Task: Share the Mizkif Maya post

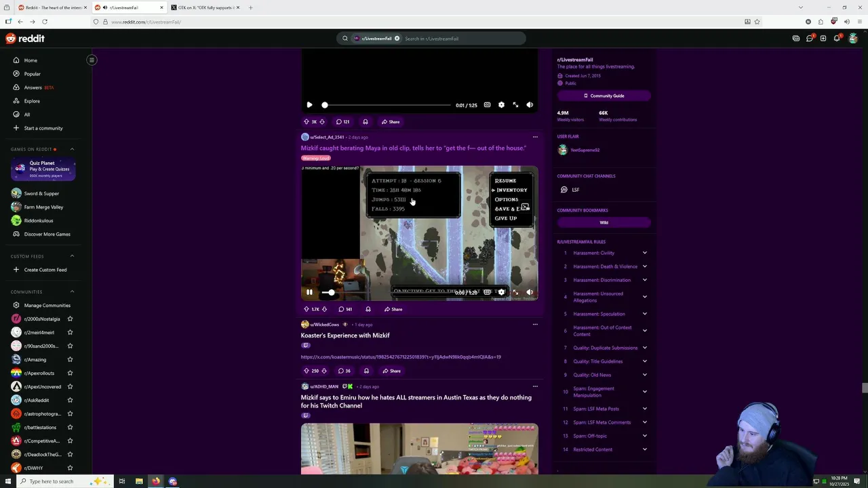Action: pyautogui.click(x=393, y=309)
